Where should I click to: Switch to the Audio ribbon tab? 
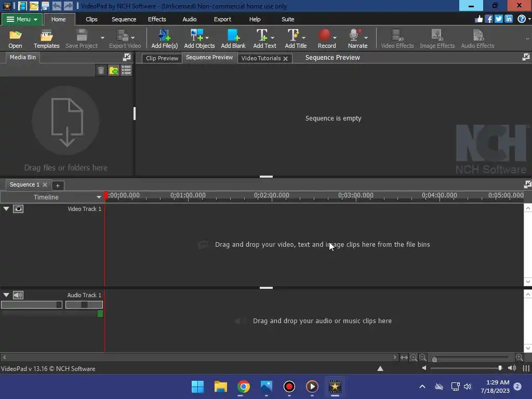click(189, 19)
